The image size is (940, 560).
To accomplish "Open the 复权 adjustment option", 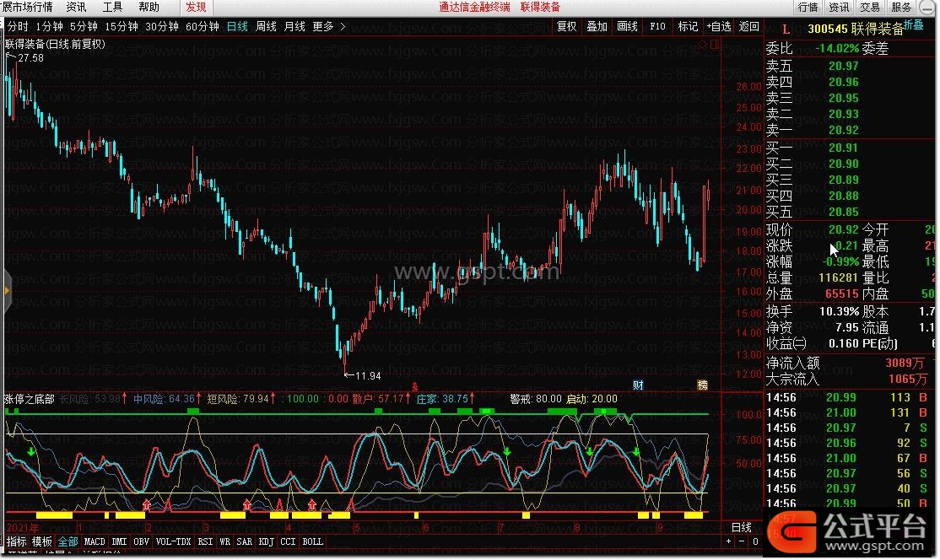I will [x=566, y=26].
